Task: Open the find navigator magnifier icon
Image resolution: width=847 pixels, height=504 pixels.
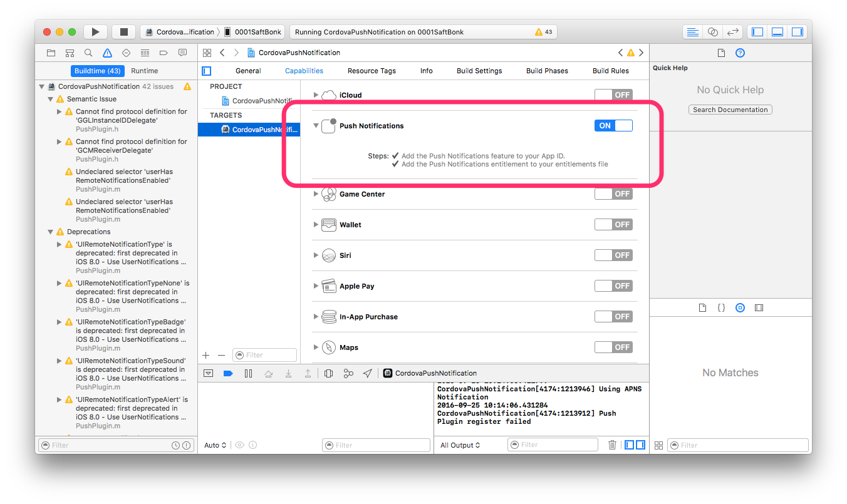Action: pos(88,53)
